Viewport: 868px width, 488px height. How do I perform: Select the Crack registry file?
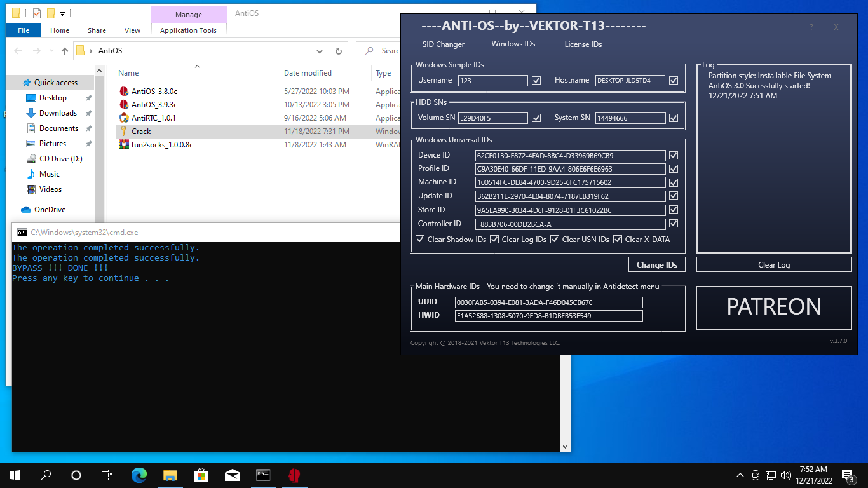tap(141, 132)
